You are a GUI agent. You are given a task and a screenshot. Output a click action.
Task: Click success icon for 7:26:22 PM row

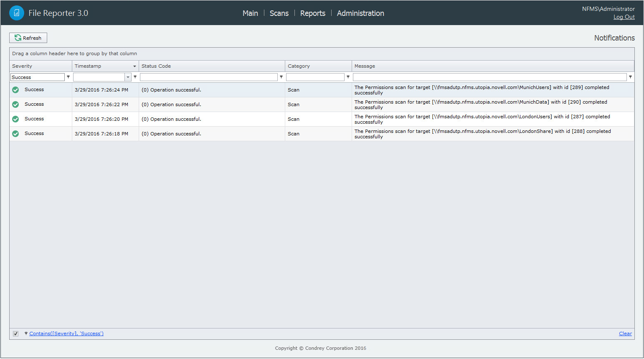coord(15,104)
